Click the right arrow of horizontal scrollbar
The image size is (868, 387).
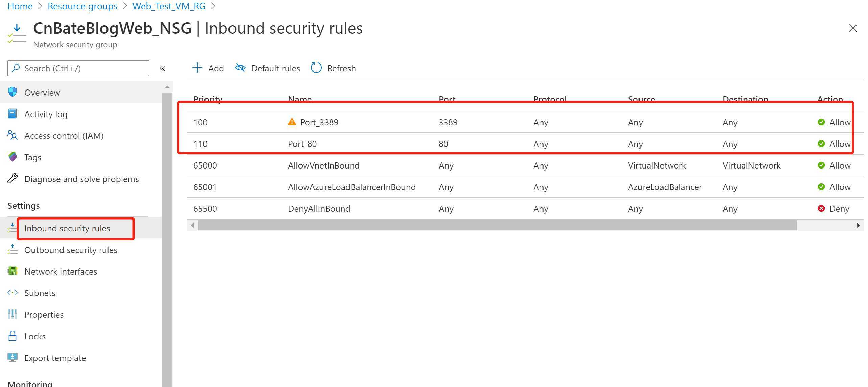[x=858, y=225]
